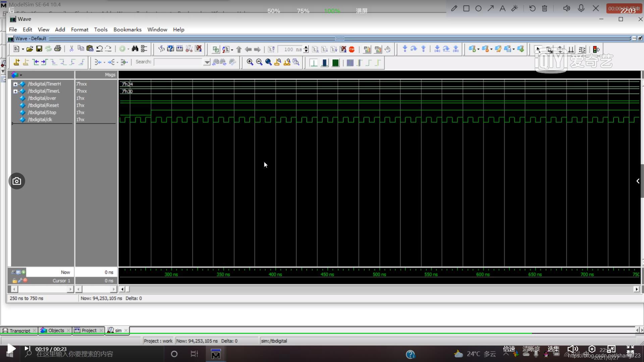
Task: Open New file dropdown arrow
Action: (23, 49)
